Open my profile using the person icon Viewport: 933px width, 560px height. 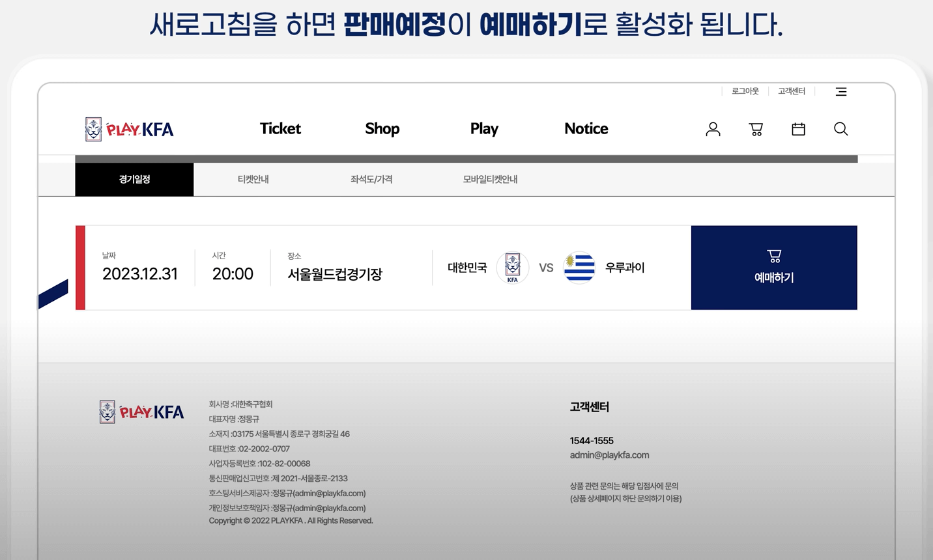(x=713, y=129)
